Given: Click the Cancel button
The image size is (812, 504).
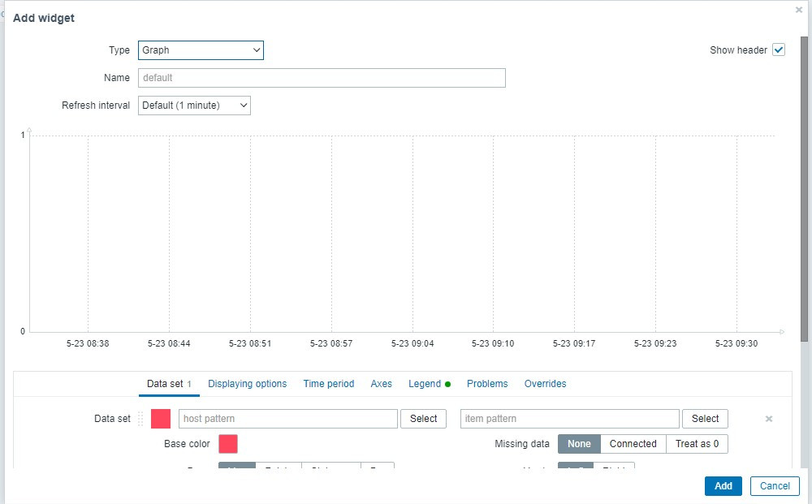Looking at the screenshot, I should pos(775,486).
